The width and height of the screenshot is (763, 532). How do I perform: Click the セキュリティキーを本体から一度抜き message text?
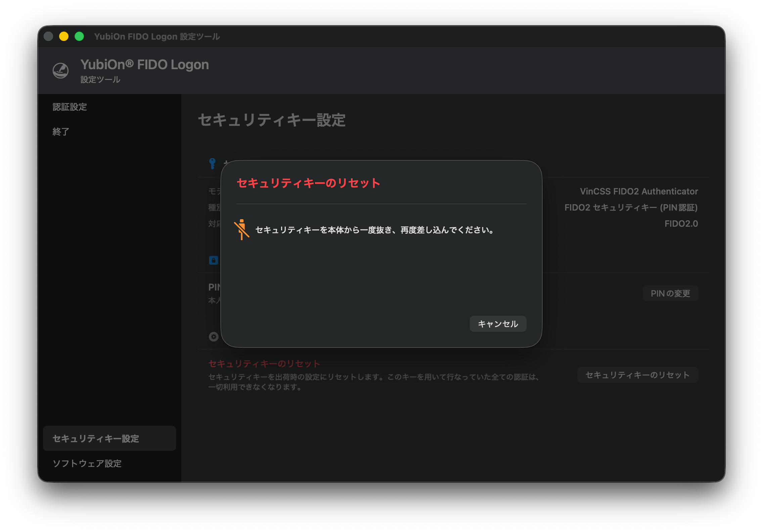click(374, 230)
